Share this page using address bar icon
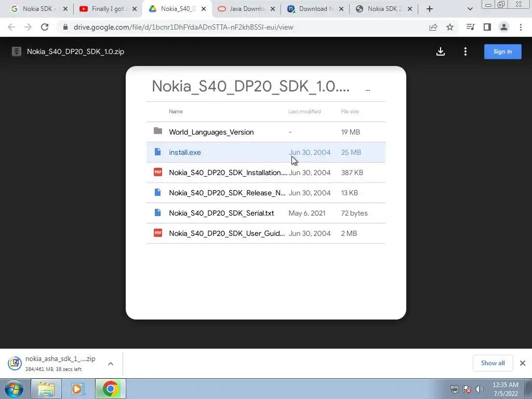The width and height of the screenshot is (532, 399). click(x=433, y=27)
